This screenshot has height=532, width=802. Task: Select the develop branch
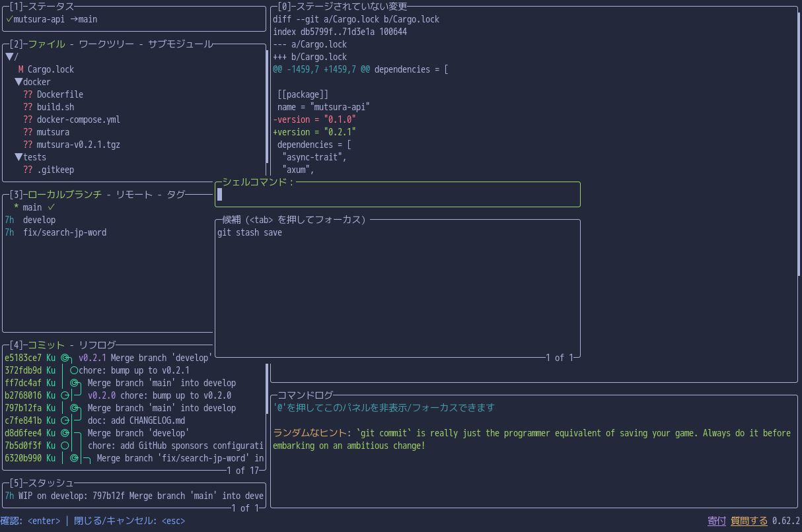(x=109, y=220)
